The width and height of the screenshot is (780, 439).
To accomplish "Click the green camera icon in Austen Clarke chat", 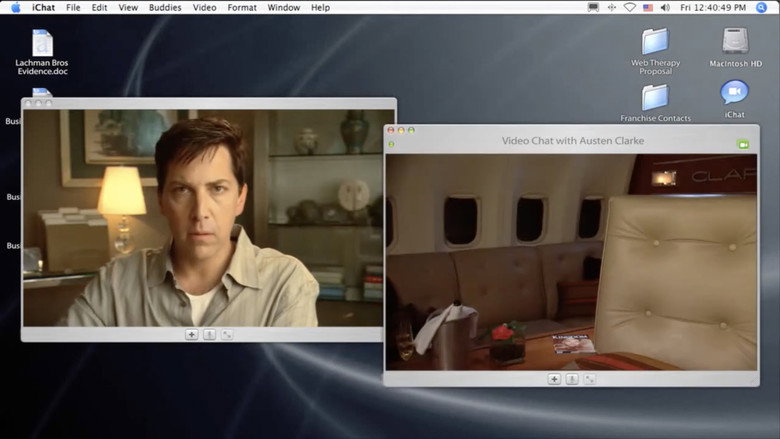I will 743,145.
